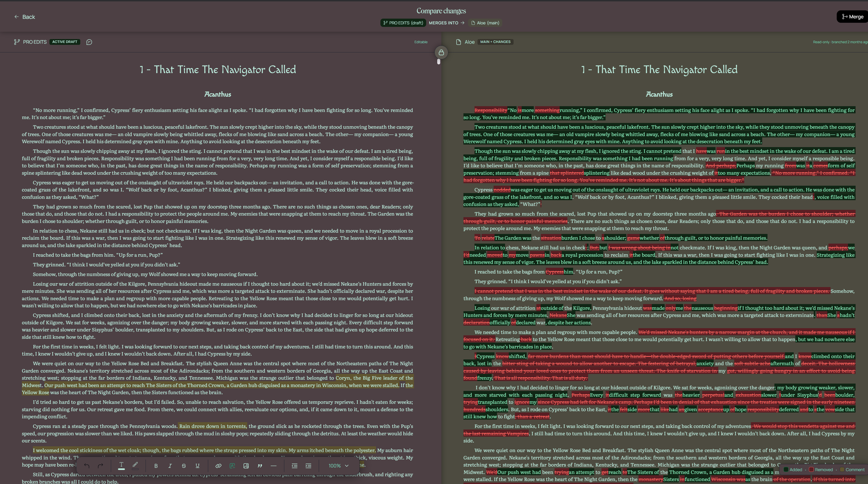This screenshot has height=484, width=868.
Task: Click the MAIN + CHANGES badge
Action: click(495, 42)
